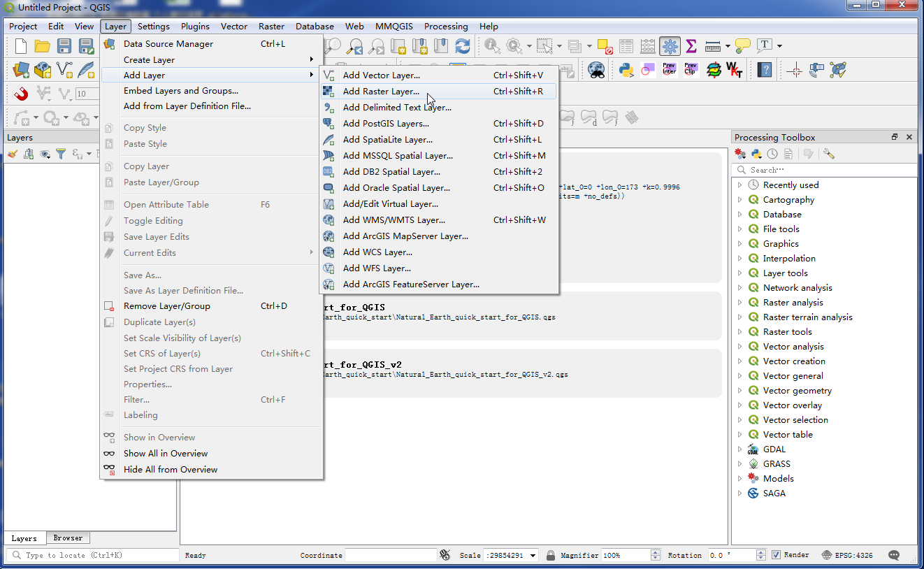Open Processing Toolbox options wrench icon
Screen dimensions: 924x569
[829, 154]
